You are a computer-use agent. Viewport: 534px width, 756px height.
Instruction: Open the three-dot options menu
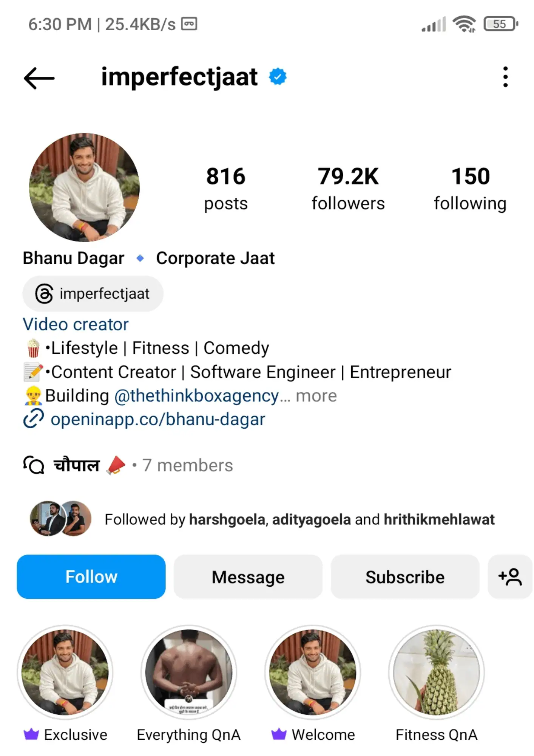pos(505,77)
